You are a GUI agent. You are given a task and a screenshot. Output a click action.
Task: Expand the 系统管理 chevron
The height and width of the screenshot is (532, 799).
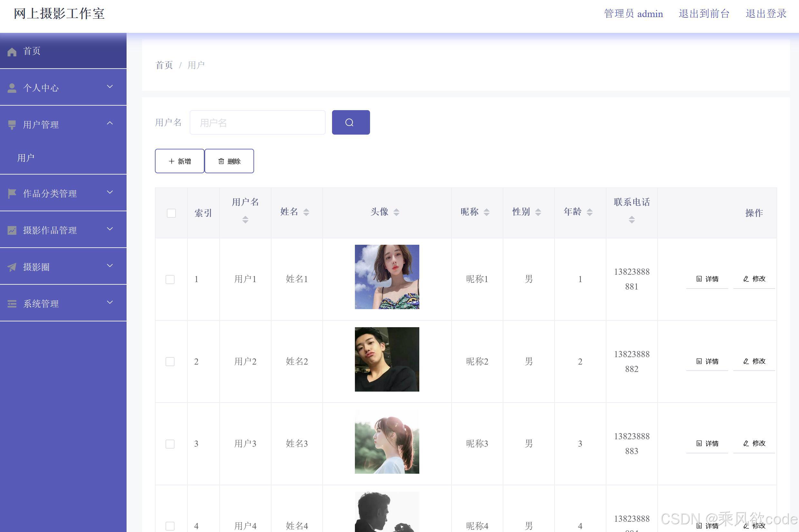(x=109, y=302)
